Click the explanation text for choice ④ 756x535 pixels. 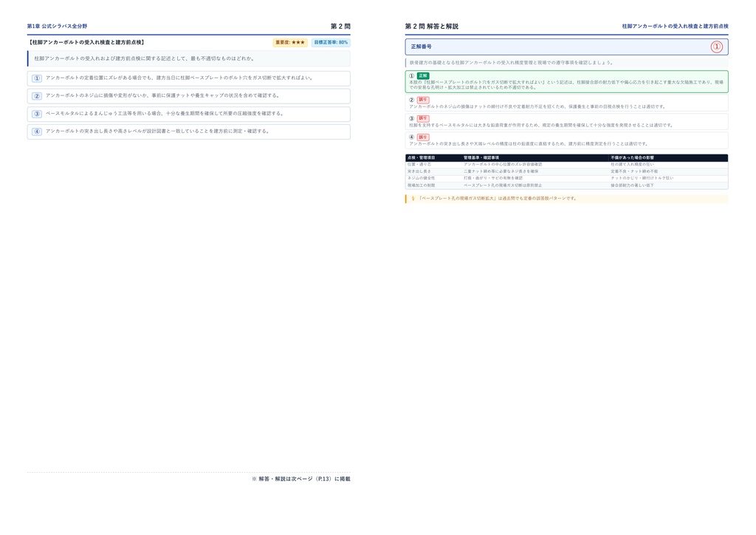pos(529,144)
